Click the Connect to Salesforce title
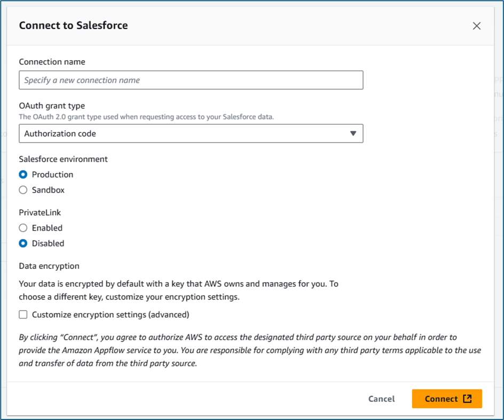The height and width of the screenshot is (420, 504). click(73, 26)
